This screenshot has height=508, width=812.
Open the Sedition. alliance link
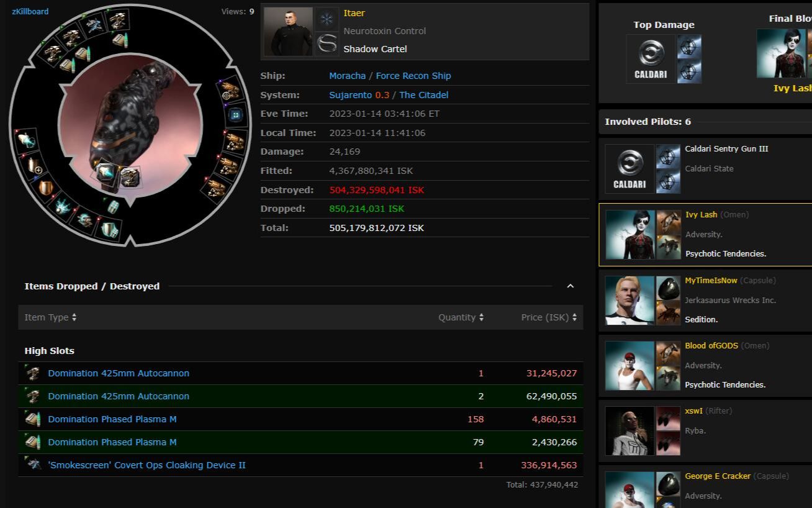point(701,320)
